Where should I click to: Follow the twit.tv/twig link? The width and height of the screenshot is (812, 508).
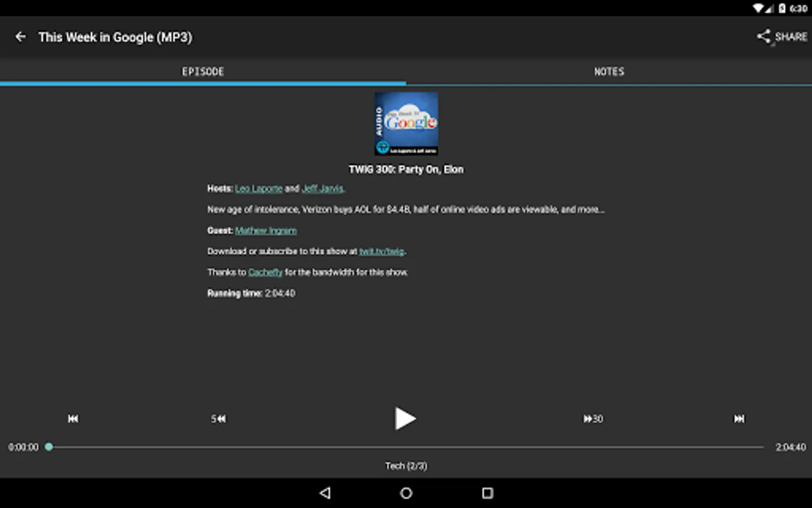(x=382, y=251)
